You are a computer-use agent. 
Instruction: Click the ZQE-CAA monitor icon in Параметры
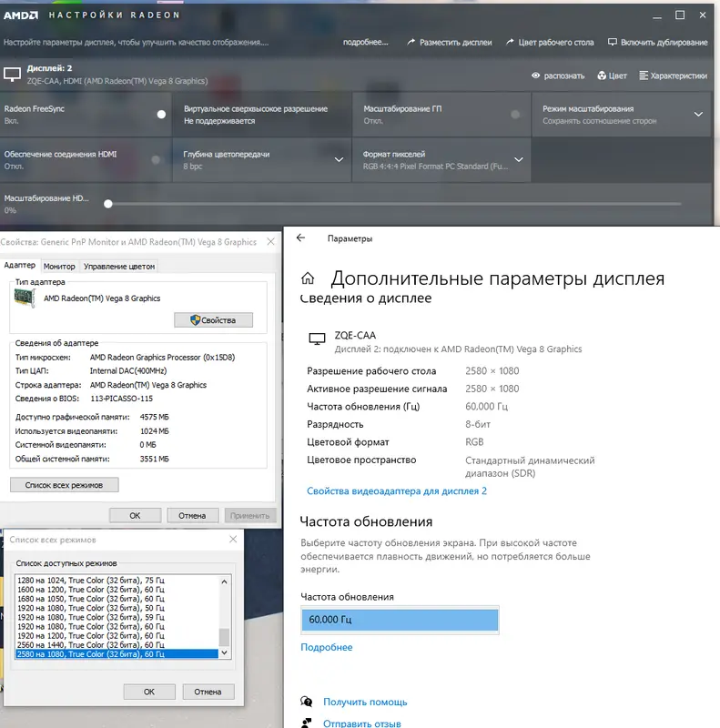click(x=317, y=339)
